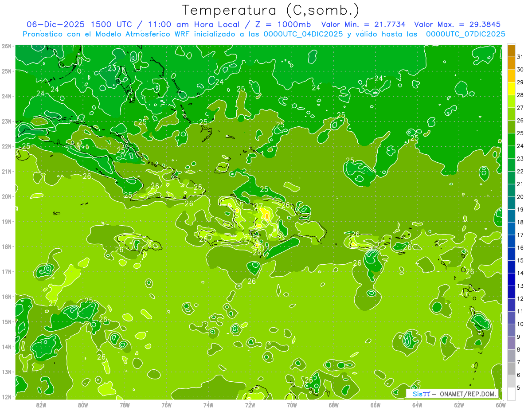Click the color scale label "21"
532x411 pixels.
pyautogui.click(x=520, y=184)
